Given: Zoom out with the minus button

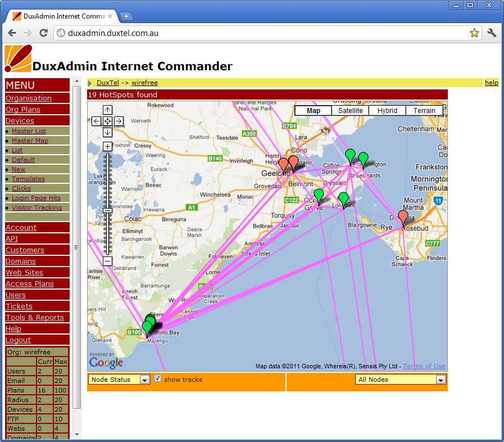Looking at the screenshot, I should (x=107, y=261).
